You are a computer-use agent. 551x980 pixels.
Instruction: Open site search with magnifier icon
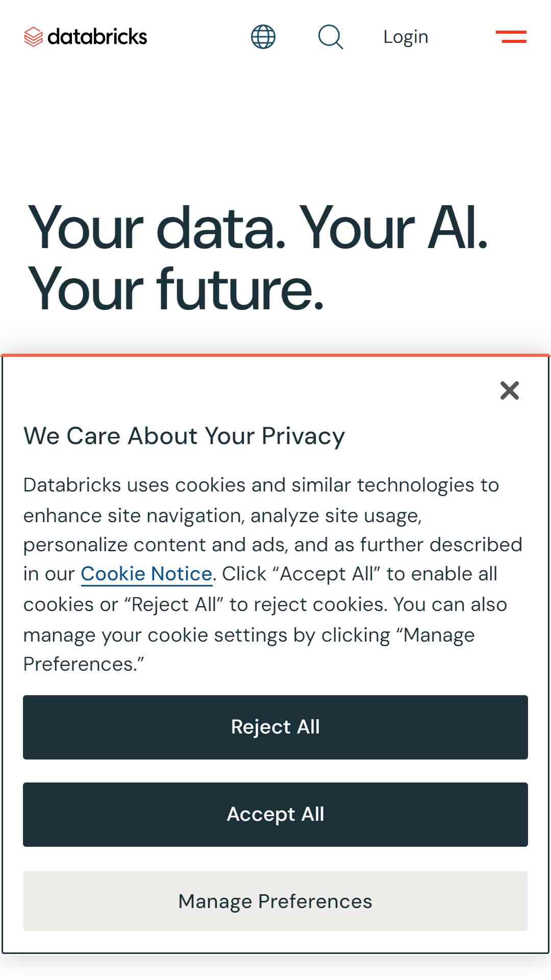[331, 37]
